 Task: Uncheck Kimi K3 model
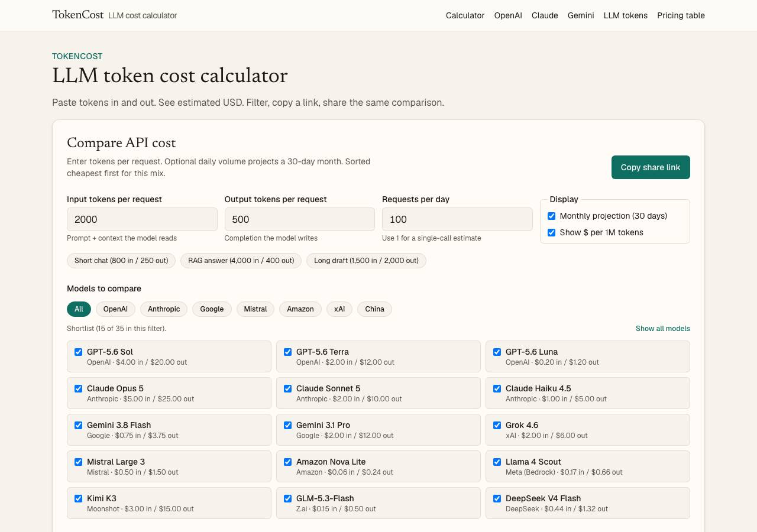point(78,498)
